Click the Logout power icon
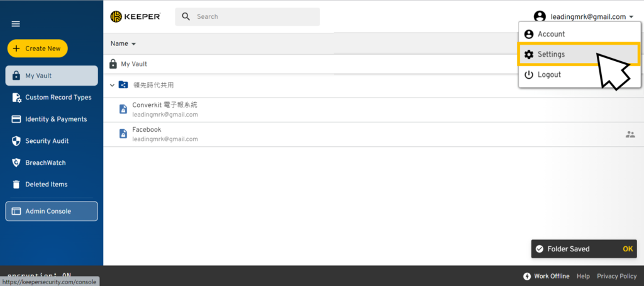644x286 pixels. tap(529, 75)
